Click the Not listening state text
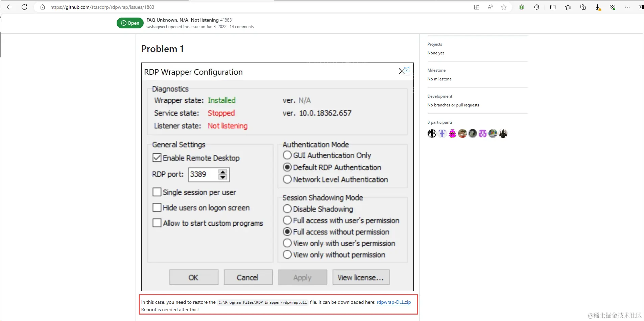The height and width of the screenshot is (321, 644). 228,126
